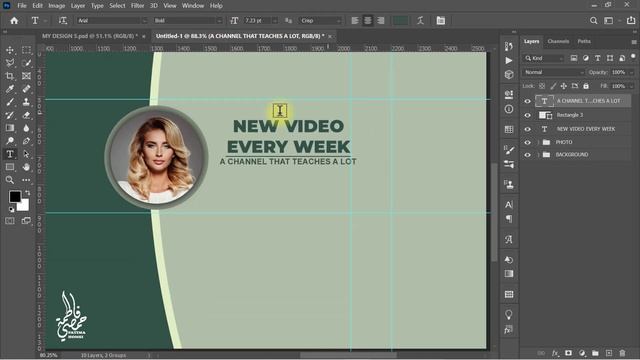640x360 pixels.
Task: Open the Window menu
Action: pos(193,6)
